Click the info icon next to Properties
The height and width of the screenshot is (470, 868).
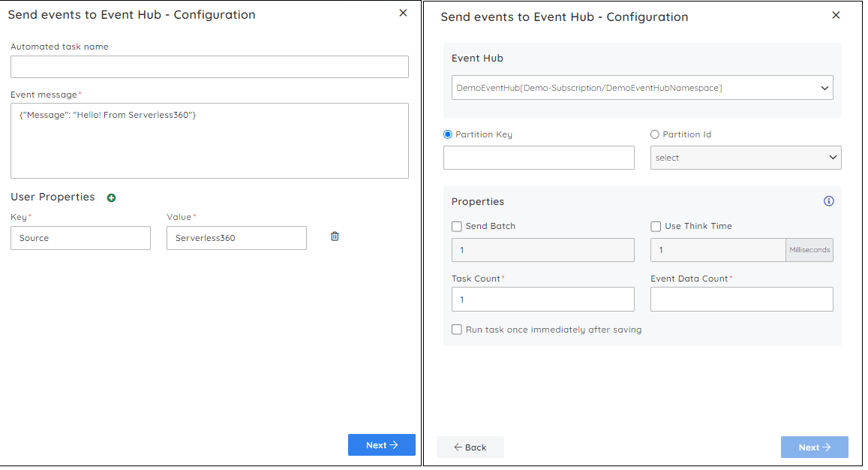[828, 201]
